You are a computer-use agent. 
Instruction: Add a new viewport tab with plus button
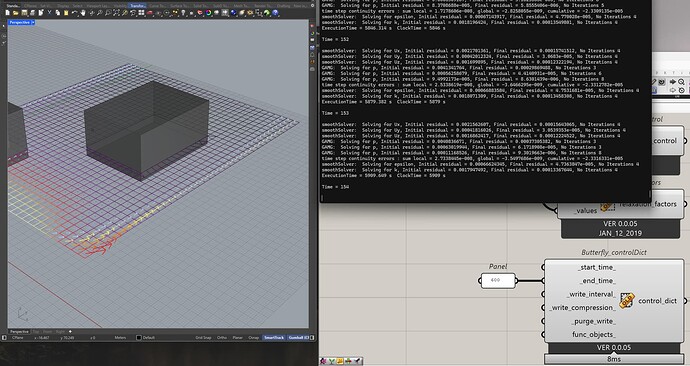[x=70, y=331]
